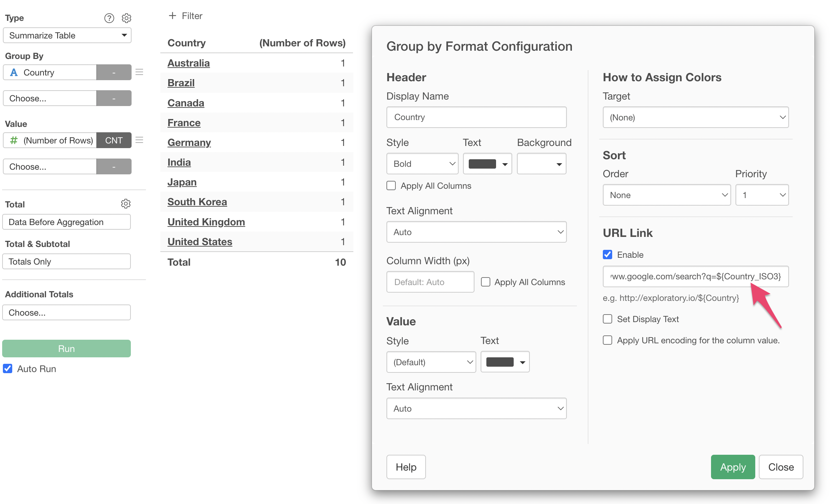This screenshot has width=839, height=504.
Task: Open the CNT aggregation menu
Action: point(114,141)
